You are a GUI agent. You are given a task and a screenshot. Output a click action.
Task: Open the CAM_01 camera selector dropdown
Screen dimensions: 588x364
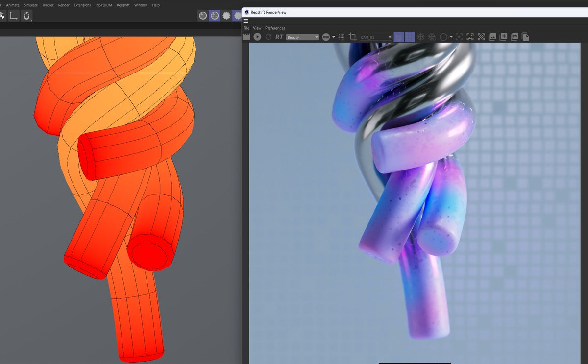(375, 37)
